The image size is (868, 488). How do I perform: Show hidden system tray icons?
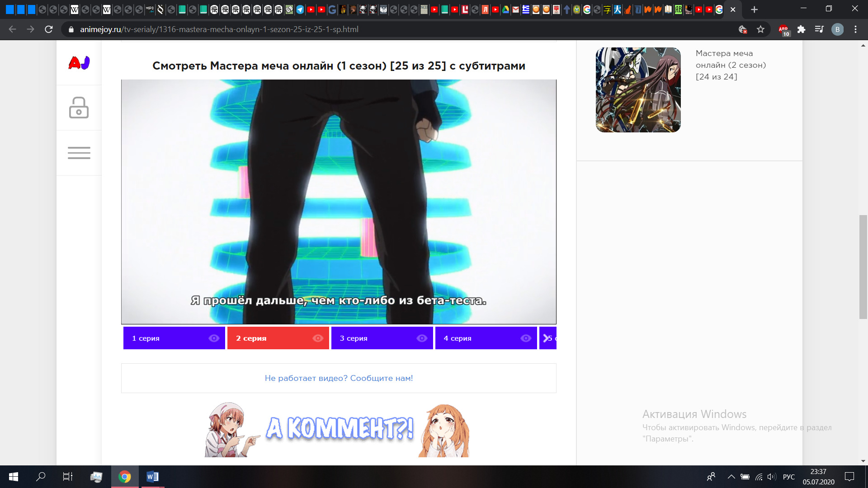731,477
